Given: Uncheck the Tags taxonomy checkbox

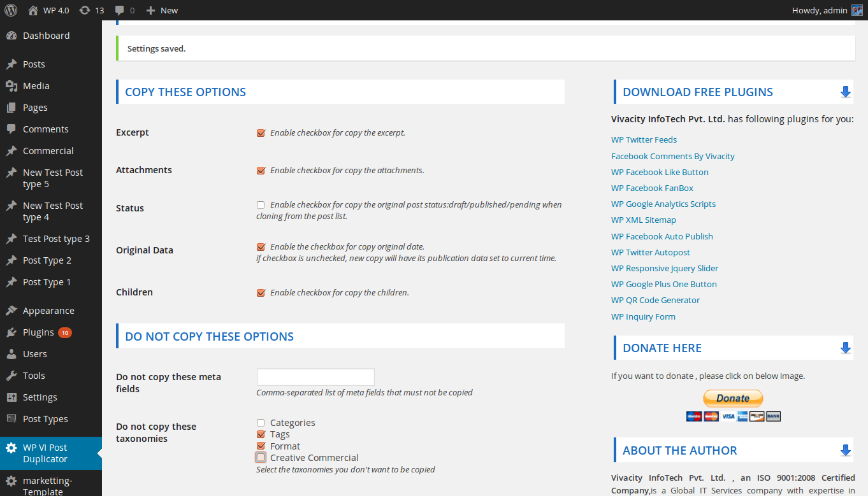Looking at the screenshot, I should pyautogui.click(x=261, y=434).
